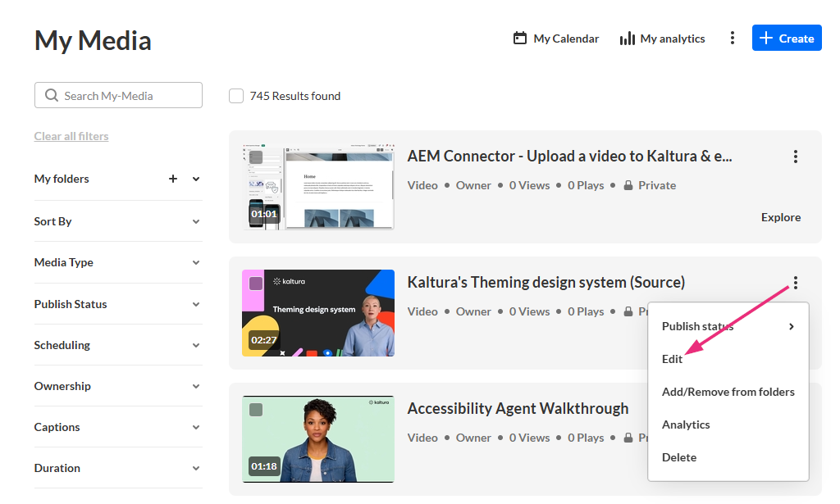Click the 01:18 duration badge

[x=264, y=466]
